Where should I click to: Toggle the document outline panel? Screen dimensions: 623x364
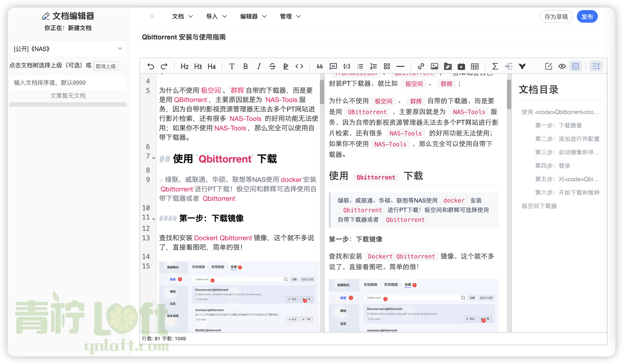click(x=576, y=66)
